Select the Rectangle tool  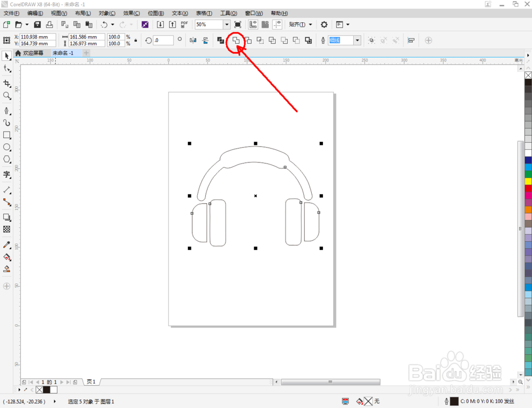[x=6, y=135]
